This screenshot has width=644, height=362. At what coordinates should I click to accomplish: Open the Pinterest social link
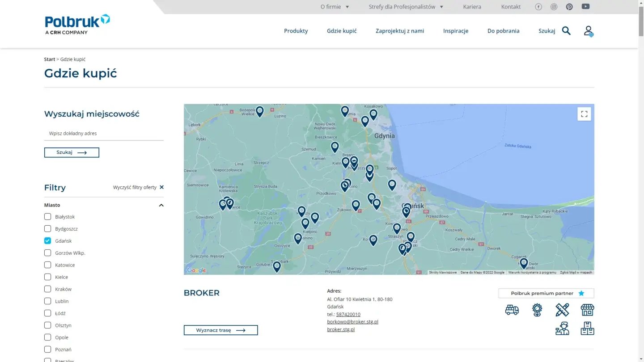(569, 7)
